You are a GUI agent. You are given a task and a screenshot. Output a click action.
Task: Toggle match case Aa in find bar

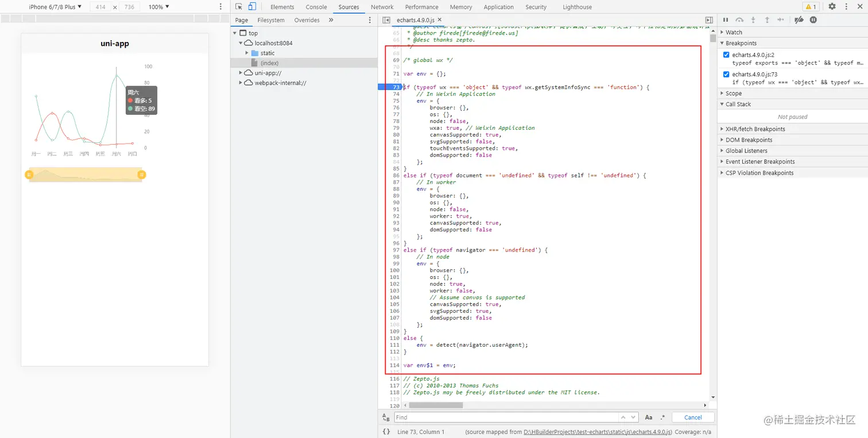click(649, 417)
